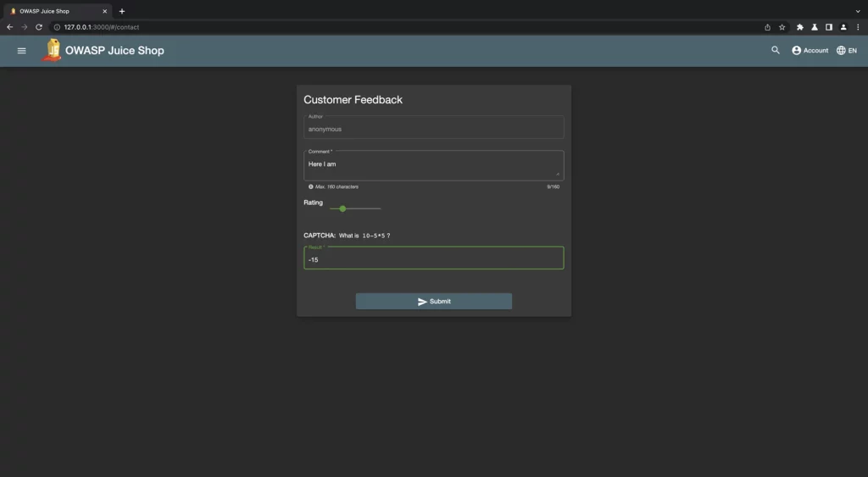Go back with browser back arrow
868x477 pixels.
click(10, 26)
